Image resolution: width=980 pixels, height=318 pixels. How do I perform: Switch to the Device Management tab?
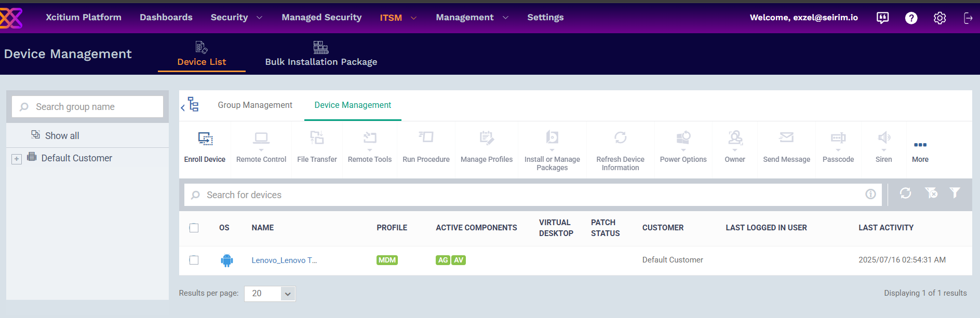353,105
